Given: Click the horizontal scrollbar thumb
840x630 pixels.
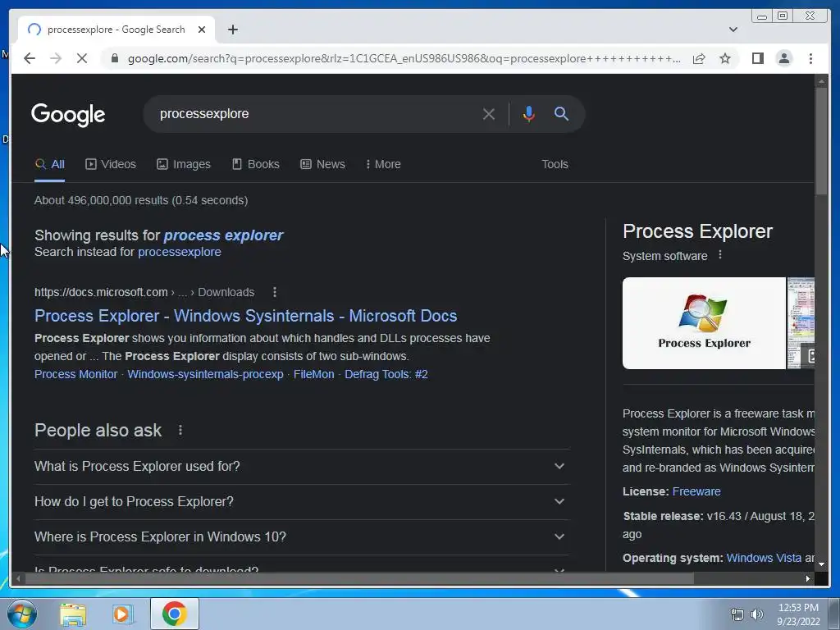Looking at the screenshot, I should click(x=359, y=578).
